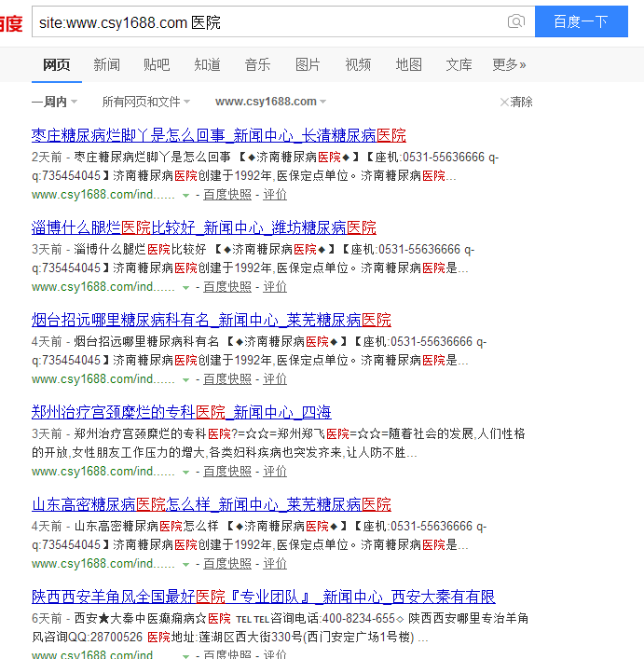This screenshot has width=644, height=659.
Task: Click the 6天前 snippet of 西安 result
Action: tap(280, 628)
